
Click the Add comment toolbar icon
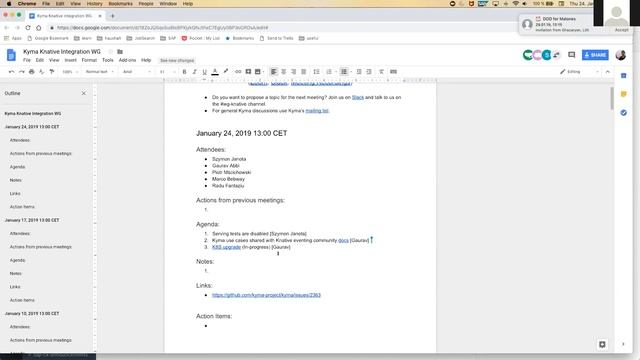[x=248, y=72]
